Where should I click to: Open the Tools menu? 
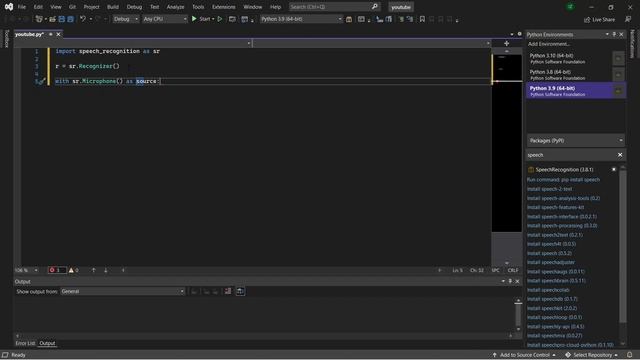point(198,7)
